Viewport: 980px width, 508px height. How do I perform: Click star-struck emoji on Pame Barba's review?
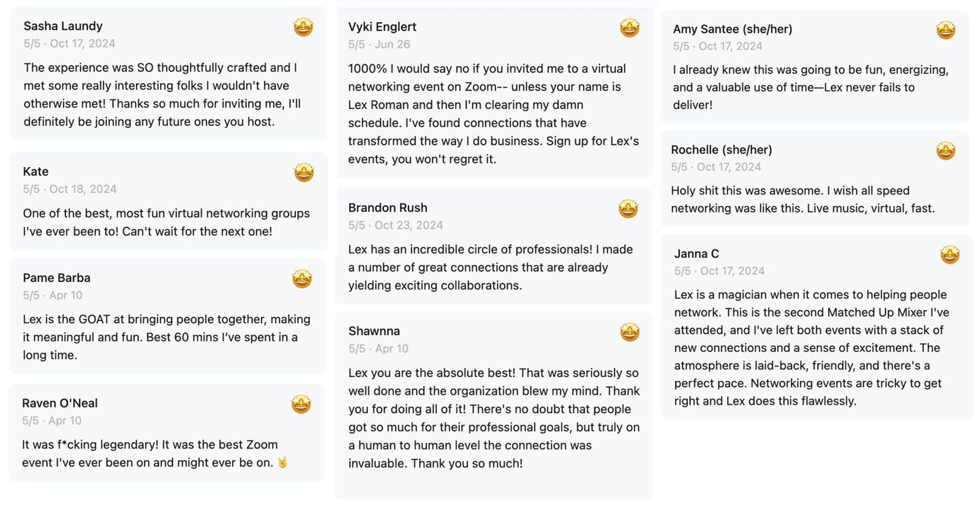[302, 279]
